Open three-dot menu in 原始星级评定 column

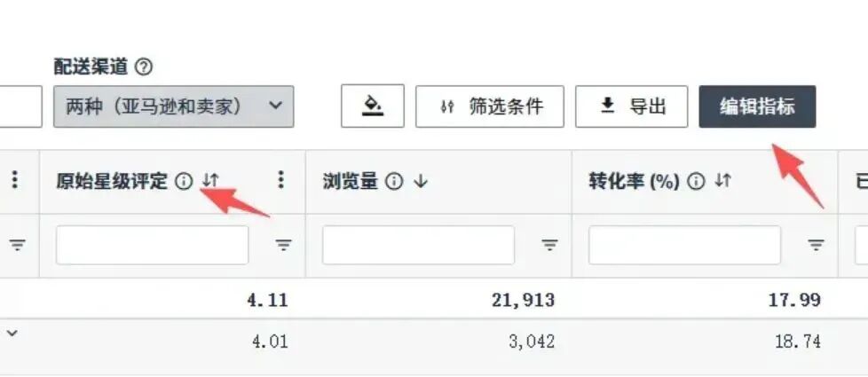[281, 179]
